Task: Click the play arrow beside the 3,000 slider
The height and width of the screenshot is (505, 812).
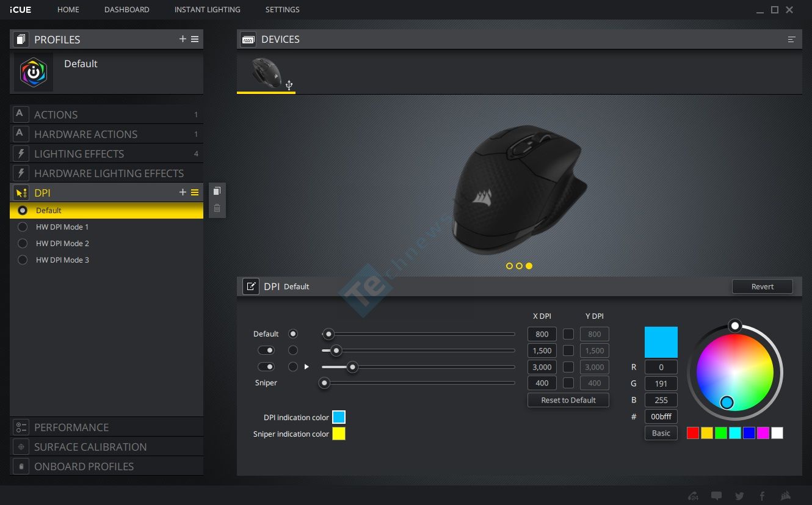Action: pos(307,367)
